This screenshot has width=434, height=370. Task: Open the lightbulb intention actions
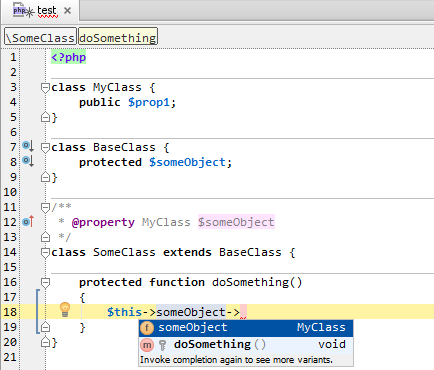click(x=65, y=310)
